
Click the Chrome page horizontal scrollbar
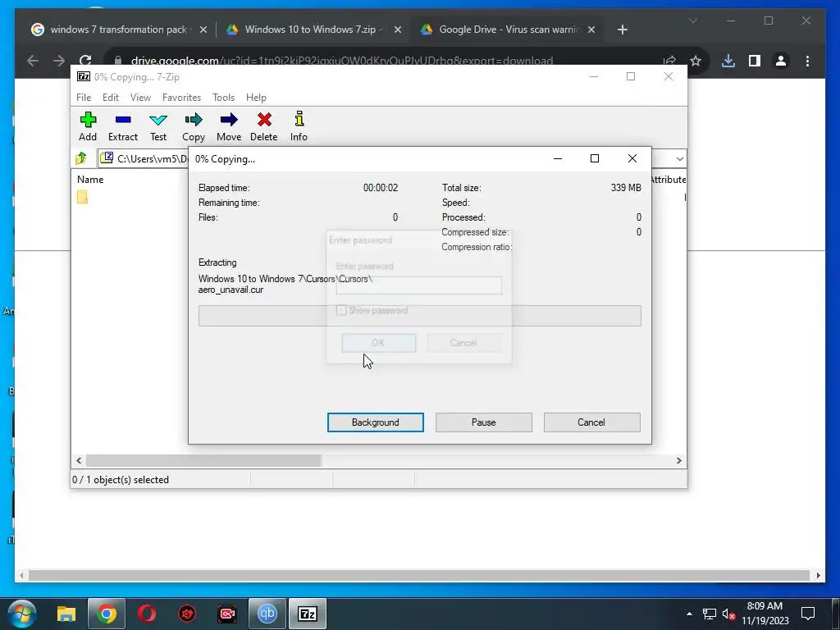[x=419, y=576]
